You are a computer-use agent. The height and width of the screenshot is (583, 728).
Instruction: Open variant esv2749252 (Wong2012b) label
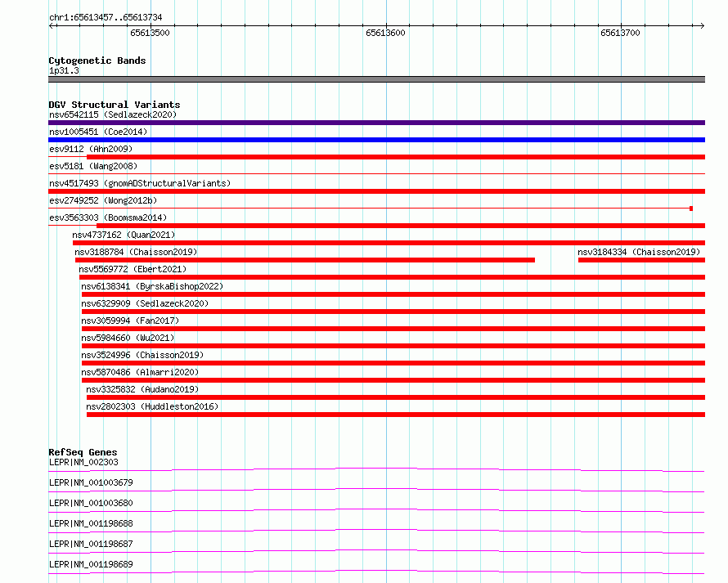103,200
